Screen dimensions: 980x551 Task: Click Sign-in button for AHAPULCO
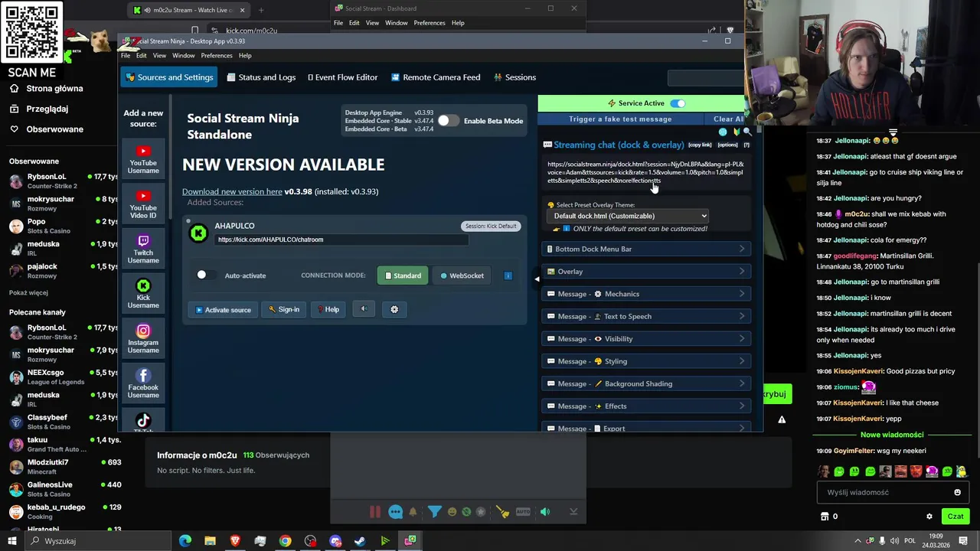tap(283, 309)
